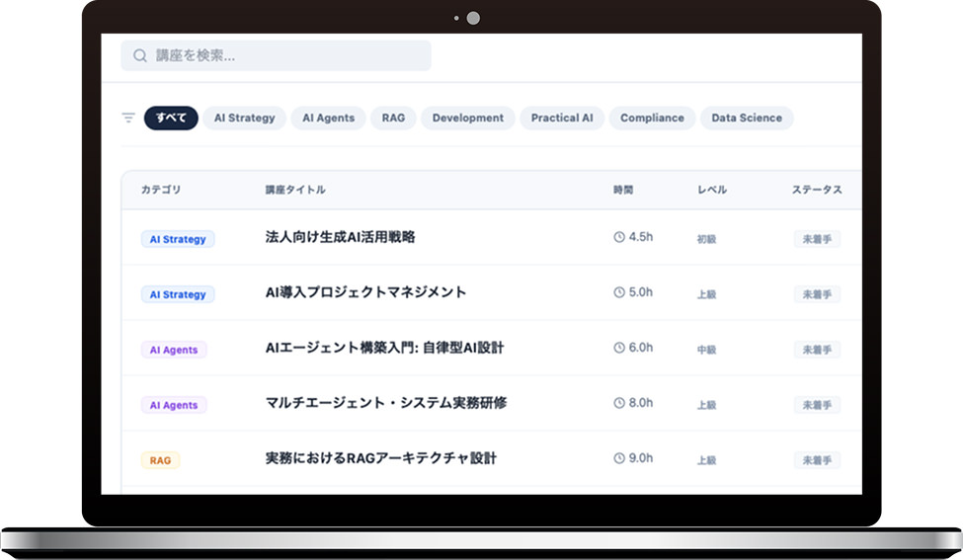Select the Compliance filter chip
This screenshot has width=963, height=560.
(x=652, y=118)
